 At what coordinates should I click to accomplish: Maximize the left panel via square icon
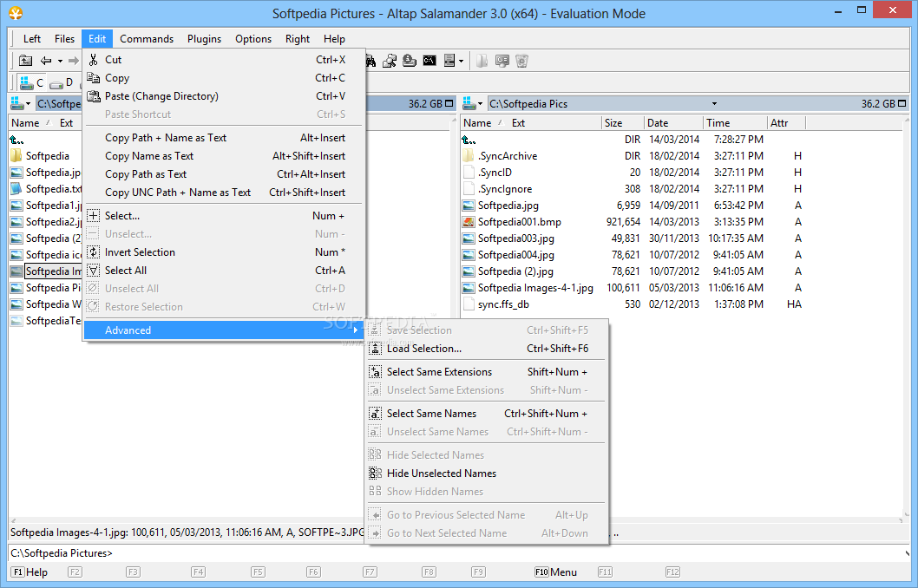(449, 103)
